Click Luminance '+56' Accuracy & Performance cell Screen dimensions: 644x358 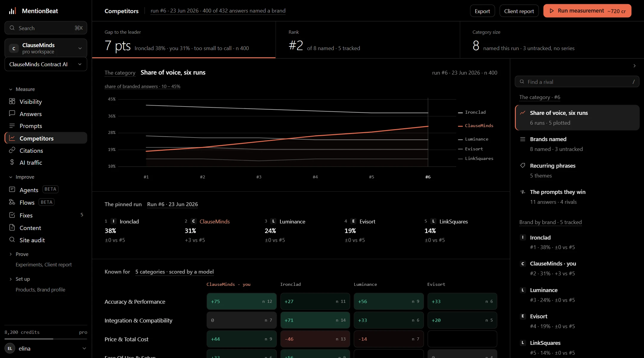coord(389,301)
